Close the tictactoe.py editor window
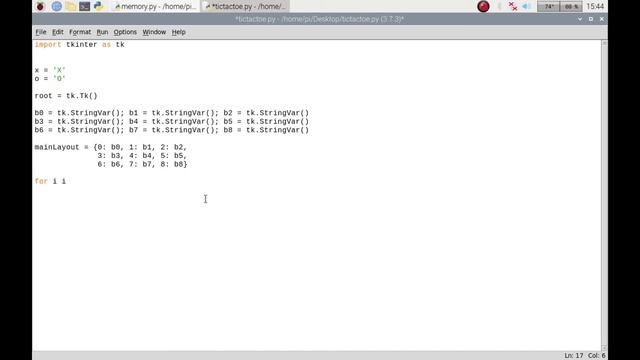 coord(602,19)
